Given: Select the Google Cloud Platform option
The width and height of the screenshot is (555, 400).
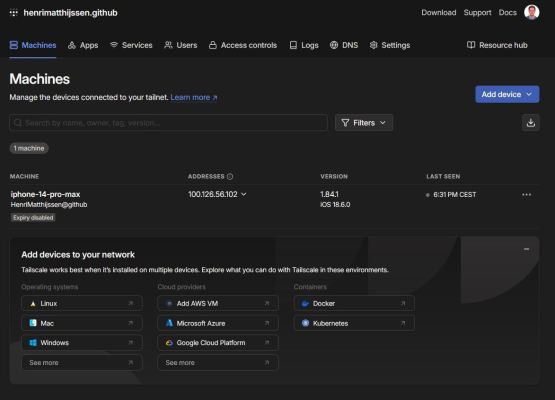Looking at the screenshot, I should [218, 343].
